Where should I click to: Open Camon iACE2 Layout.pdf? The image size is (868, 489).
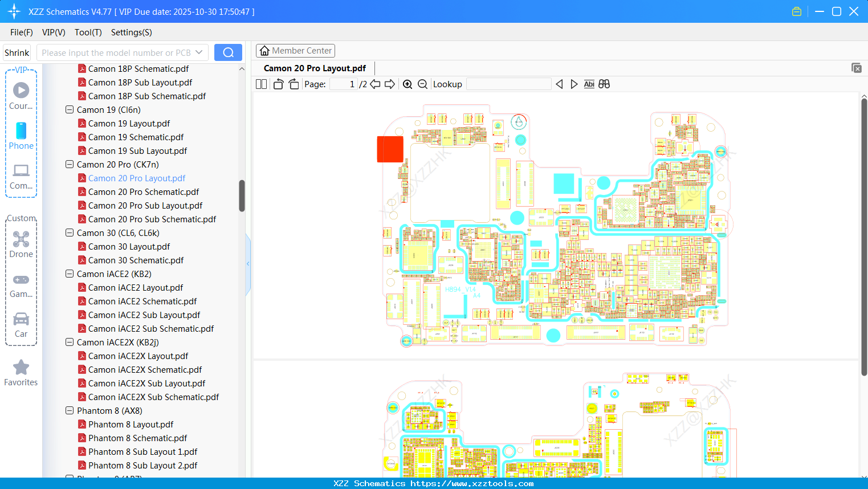136,287
